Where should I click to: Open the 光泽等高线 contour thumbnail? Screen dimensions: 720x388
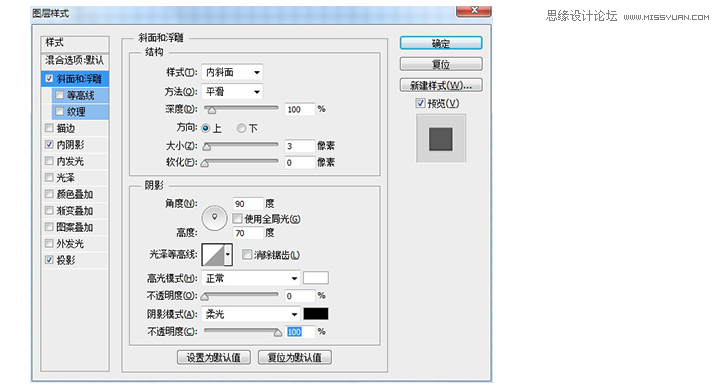tap(213, 255)
